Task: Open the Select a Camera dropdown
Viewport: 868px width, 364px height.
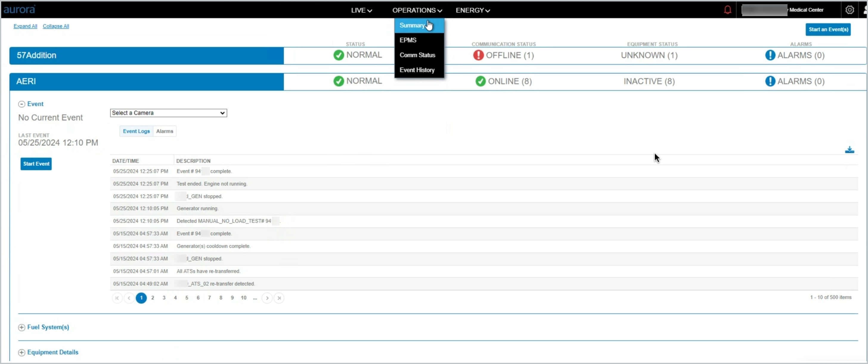Action: [x=168, y=113]
